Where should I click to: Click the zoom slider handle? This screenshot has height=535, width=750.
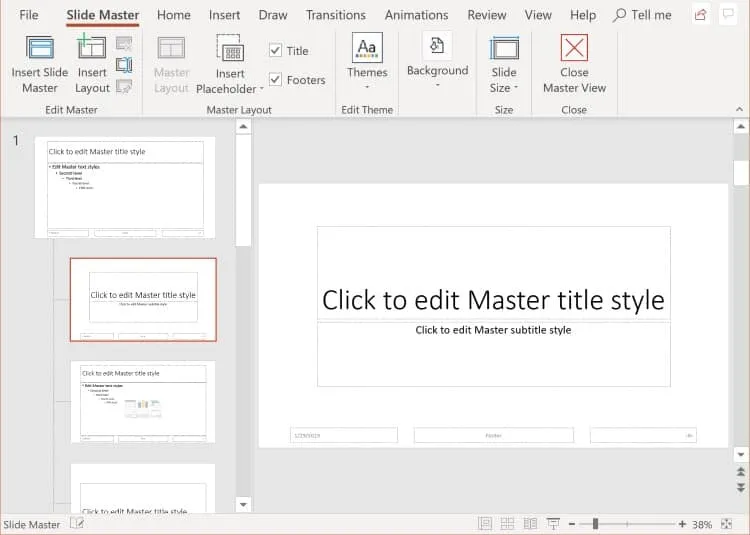coord(596,524)
